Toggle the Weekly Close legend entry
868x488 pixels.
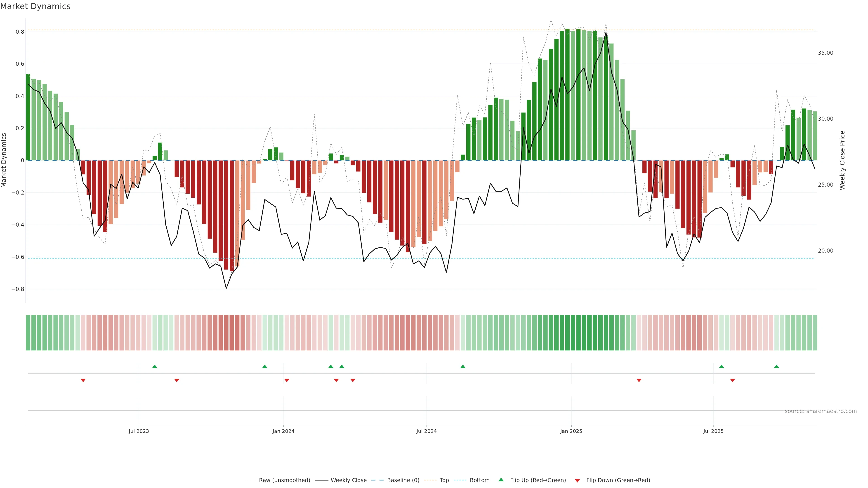pos(348,480)
